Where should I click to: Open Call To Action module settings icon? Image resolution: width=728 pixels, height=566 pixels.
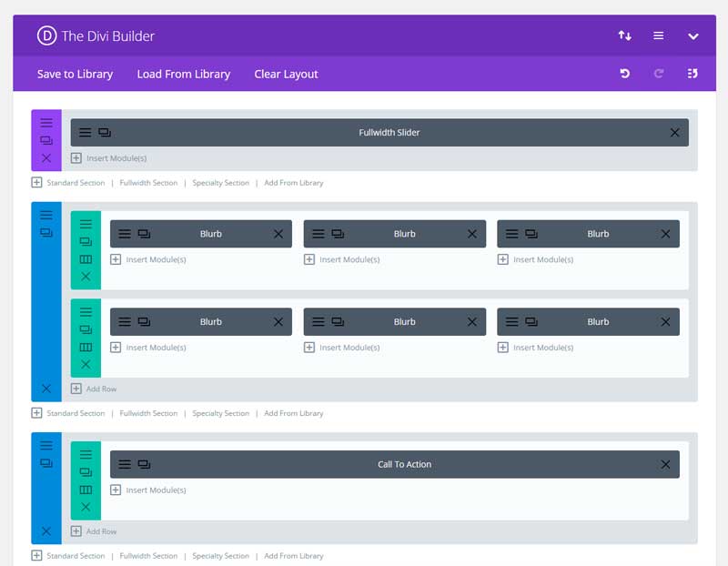(125, 464)
